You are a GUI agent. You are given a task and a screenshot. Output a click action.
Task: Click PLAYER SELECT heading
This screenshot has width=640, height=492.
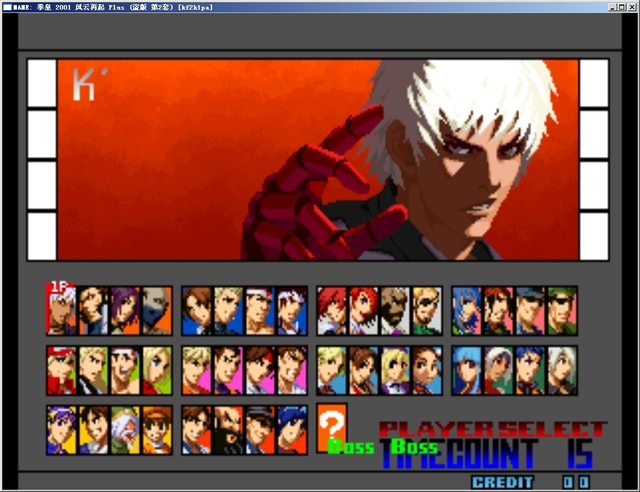tap(493, 429)
